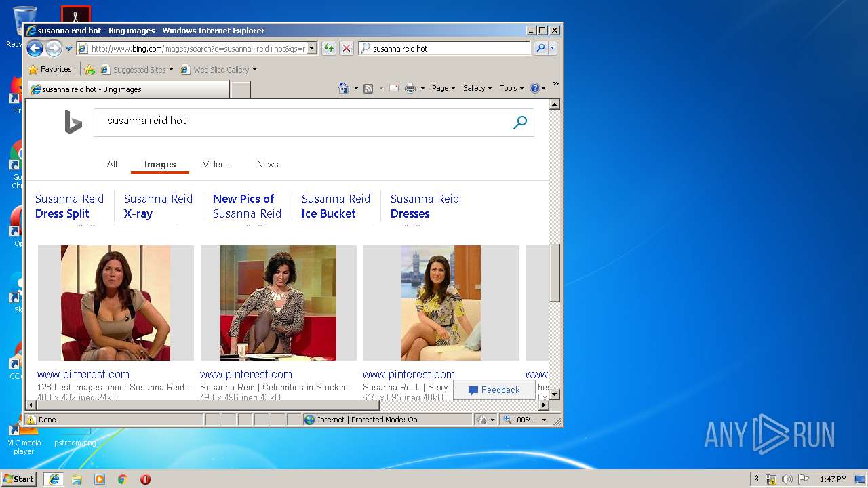Open Chrome from the taskbar
Screen dimensions: 868x488
click(x=122, y=479)
